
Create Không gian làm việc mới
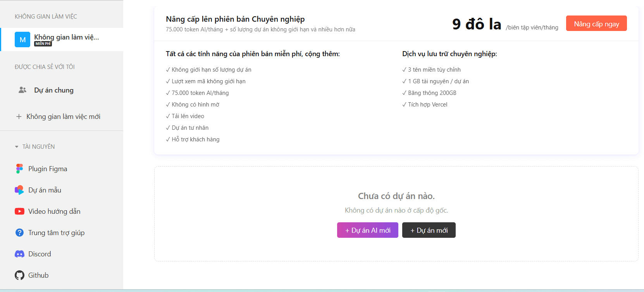point(63,117)
